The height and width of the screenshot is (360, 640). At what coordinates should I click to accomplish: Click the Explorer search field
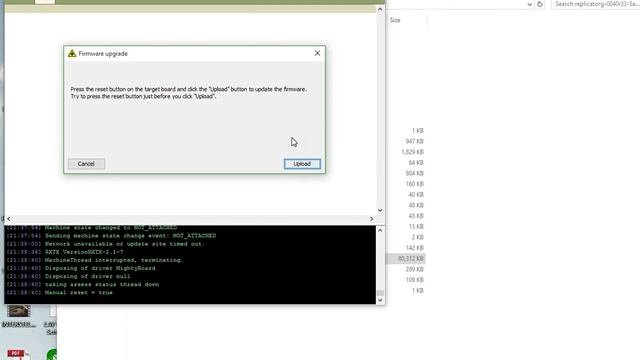click(596, 4)
